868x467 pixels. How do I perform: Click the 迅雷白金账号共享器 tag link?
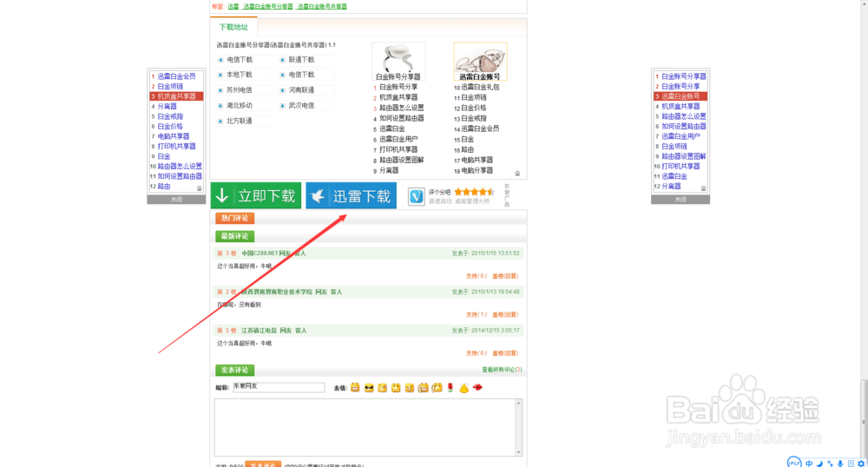322,7
